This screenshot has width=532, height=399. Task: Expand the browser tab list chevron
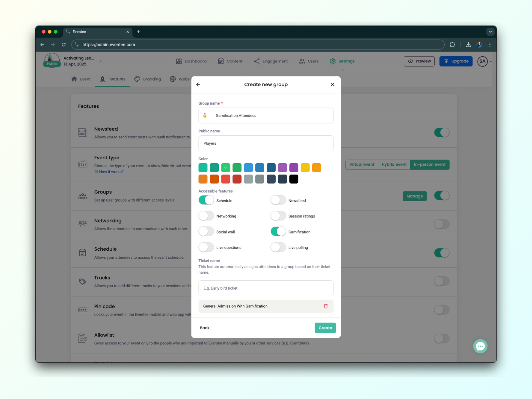coord(490,32)
